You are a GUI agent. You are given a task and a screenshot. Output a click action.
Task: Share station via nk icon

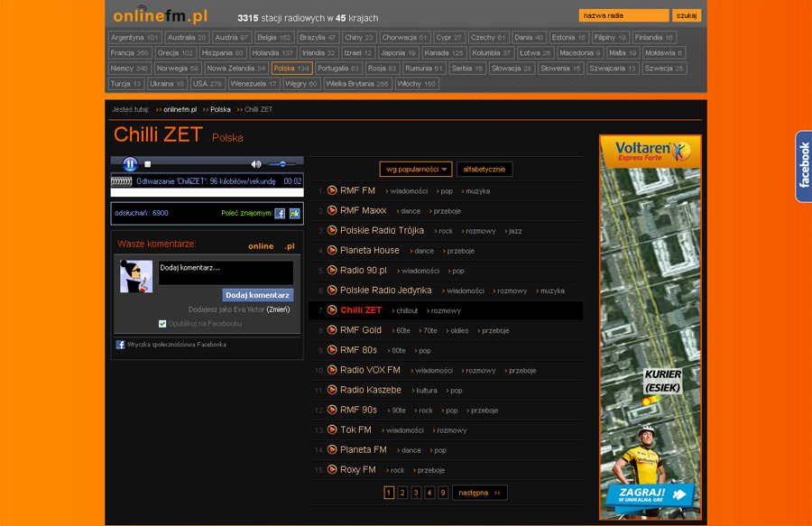pyautogui.click(x=295, y=213)
